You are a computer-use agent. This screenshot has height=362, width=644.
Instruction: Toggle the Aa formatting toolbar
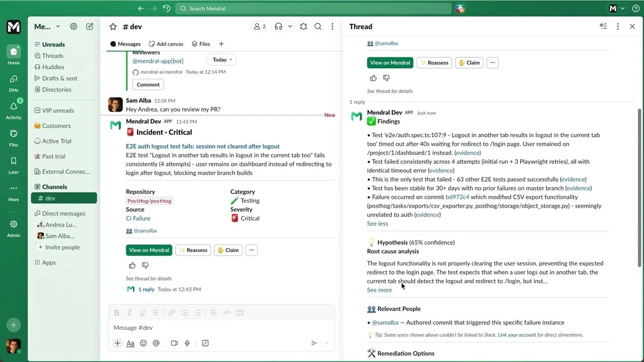tap(130, 343)
